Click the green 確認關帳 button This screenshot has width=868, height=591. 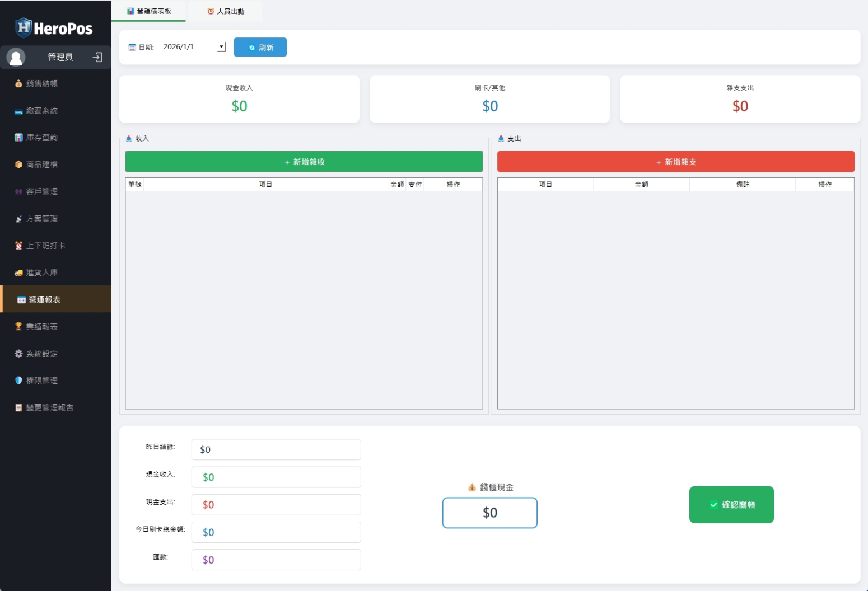731,505
